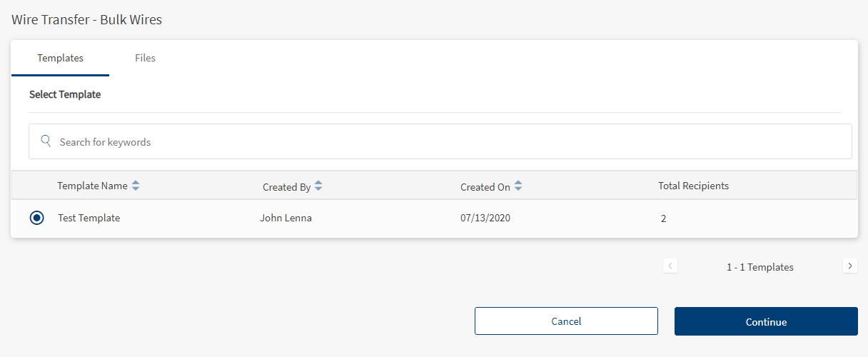Open the Files tab
868x357 pixels.
[x=145, y=58]
